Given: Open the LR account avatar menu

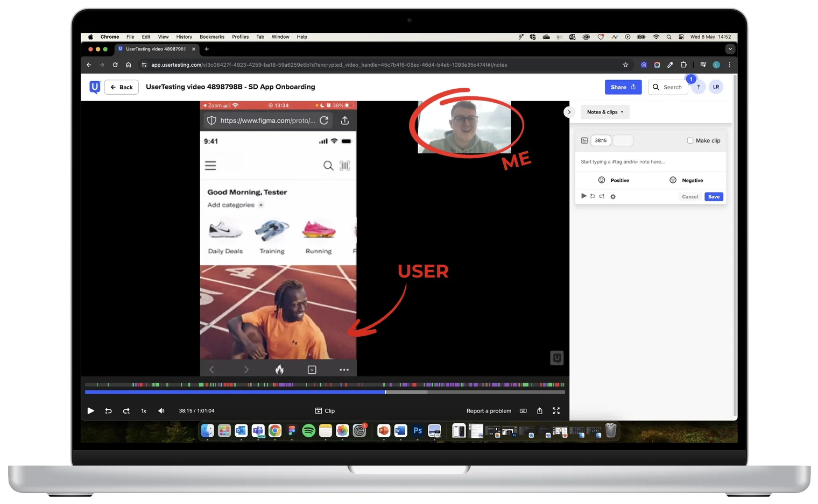Looking at the screenshot, I should coord(716,87).
